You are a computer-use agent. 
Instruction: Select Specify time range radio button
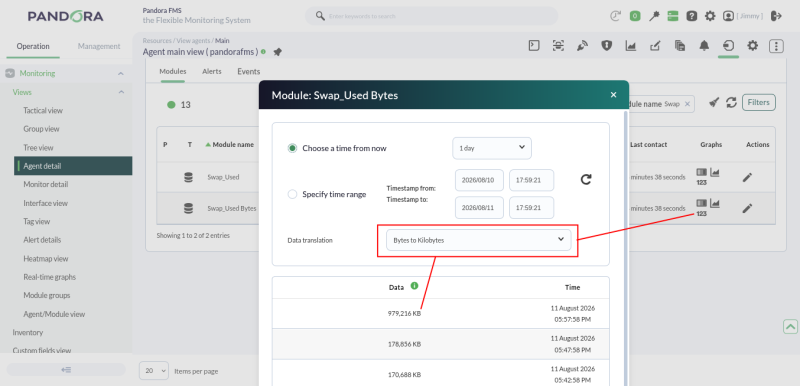tap(292, 194)
